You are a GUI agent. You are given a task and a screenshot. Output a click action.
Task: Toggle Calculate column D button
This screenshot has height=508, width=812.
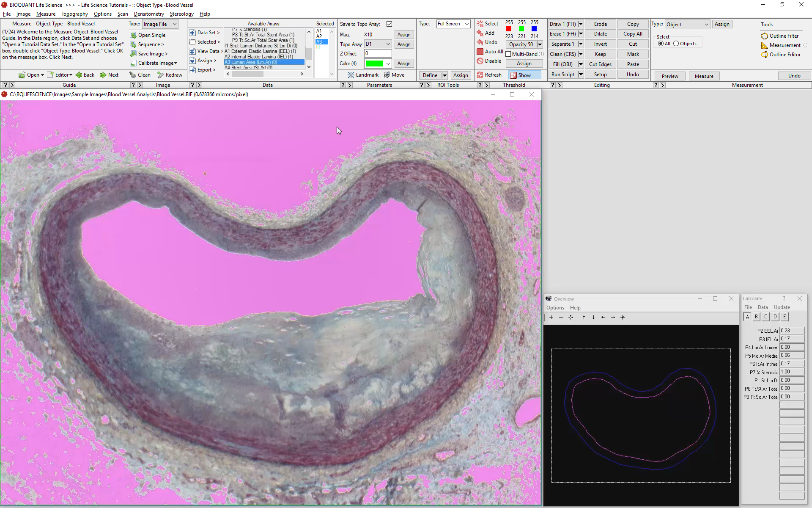775,317
